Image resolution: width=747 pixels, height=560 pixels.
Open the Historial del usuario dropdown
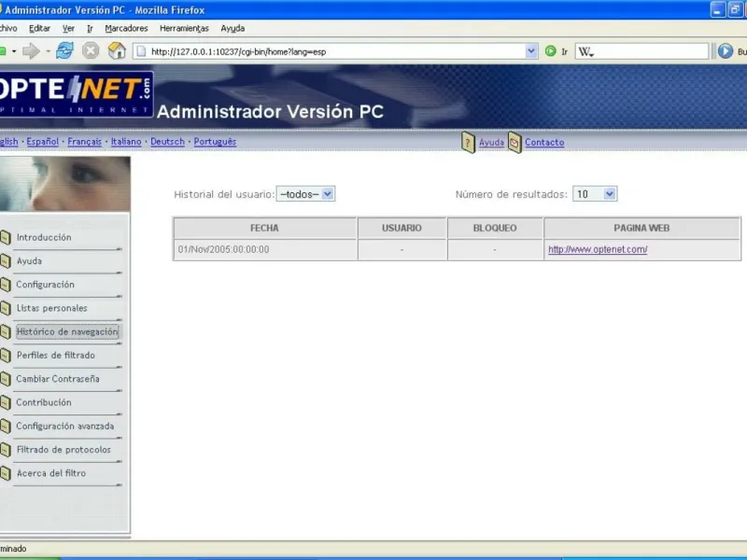pyautogui.click(x=305, y=194)
